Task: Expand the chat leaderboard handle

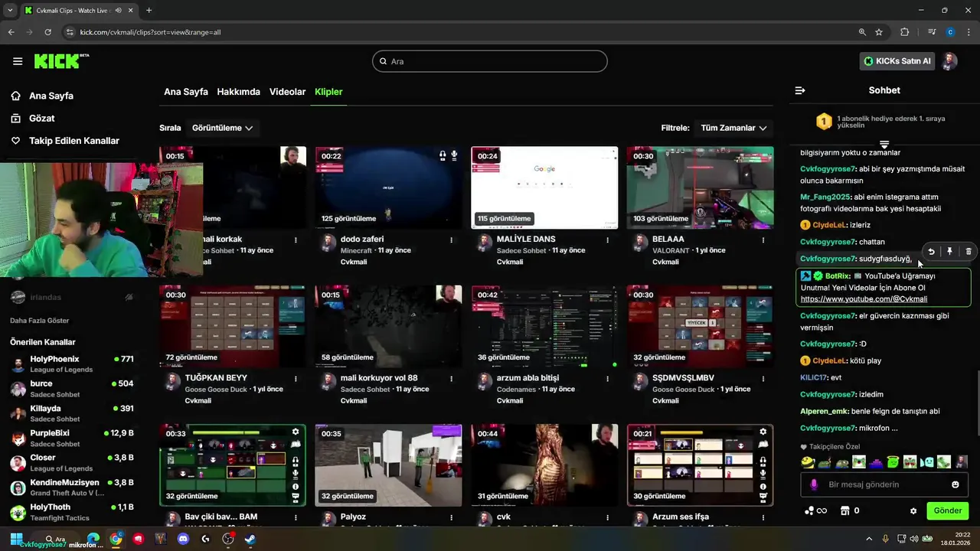Action: coord(884,144)
